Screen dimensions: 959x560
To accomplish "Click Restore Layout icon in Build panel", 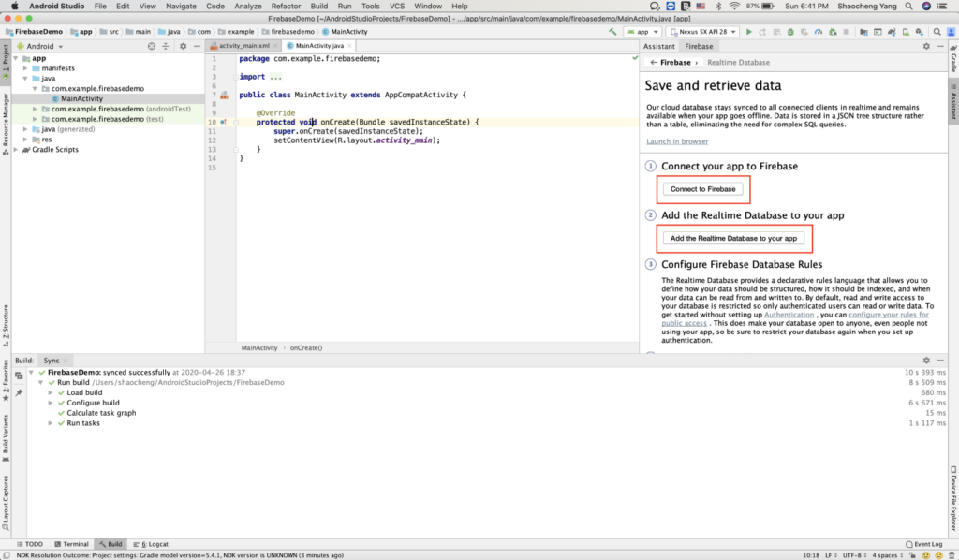I will pyautogui.click(x=19, y=376).
